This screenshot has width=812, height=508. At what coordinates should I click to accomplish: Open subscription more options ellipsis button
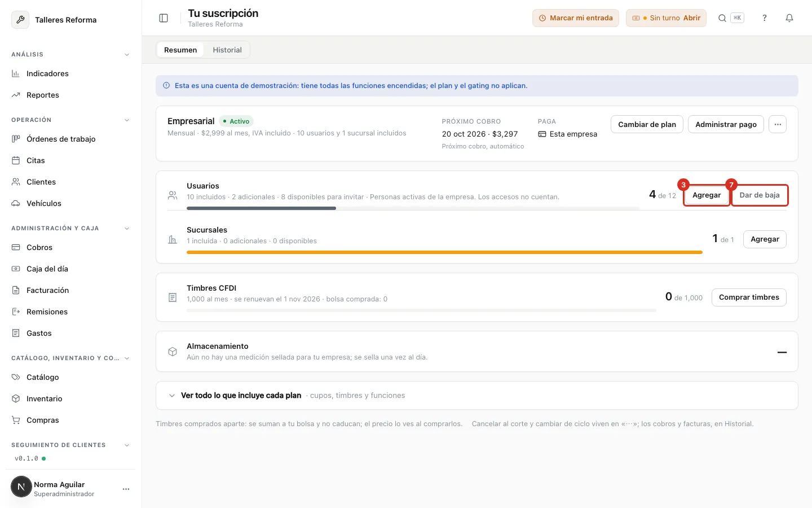pos(778,124)
